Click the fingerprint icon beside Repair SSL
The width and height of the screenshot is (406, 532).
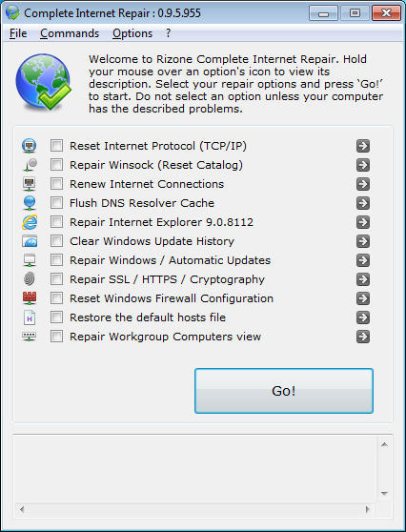[30, 279]
